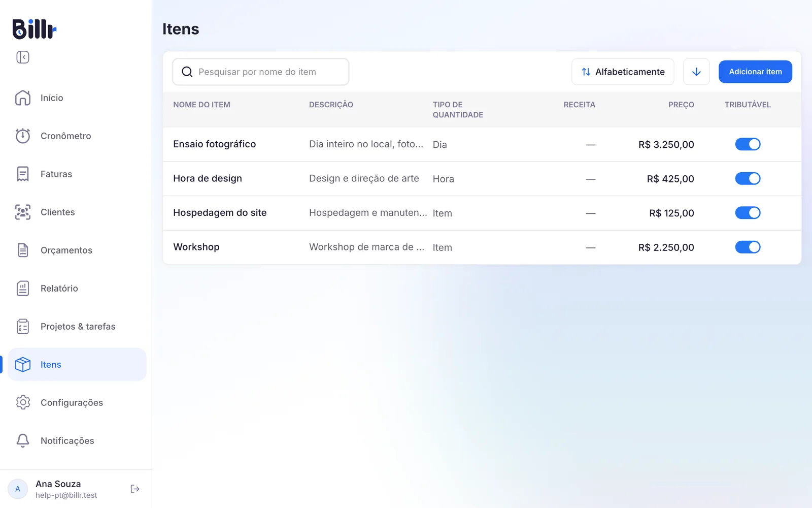812x508 pixels.
Task: Open Início via the home icon
Action: [23, 98]
